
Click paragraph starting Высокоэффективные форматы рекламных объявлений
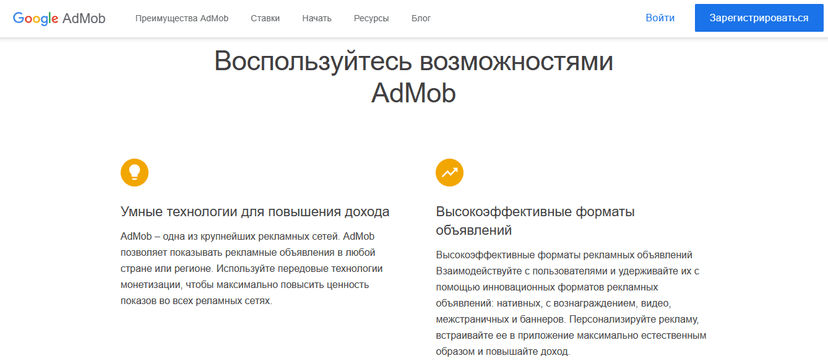(x=571, y=303)
